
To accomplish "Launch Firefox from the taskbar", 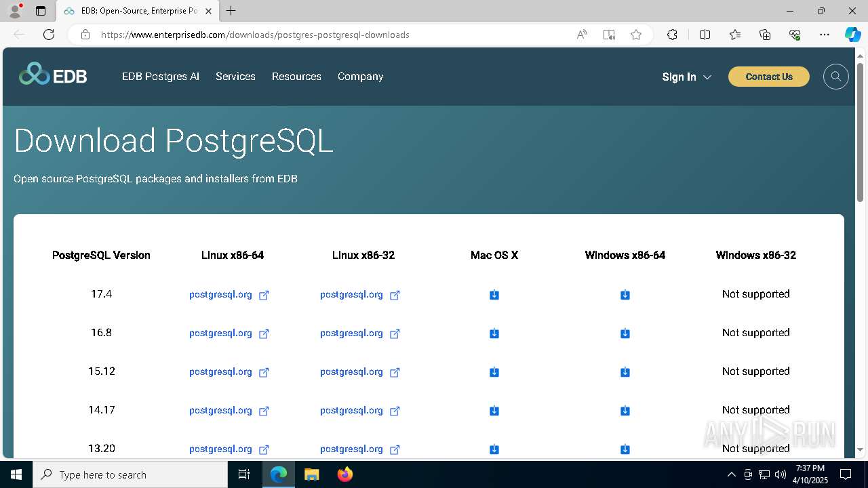I will [x=344, y=474].
